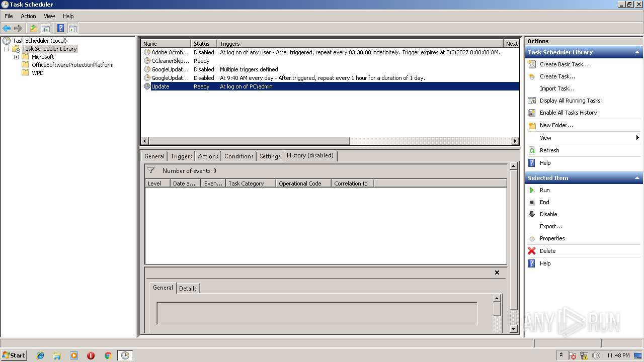Launch Google Chrome from the taskbar
Viewport: 644px width, 362px height.
108,355
